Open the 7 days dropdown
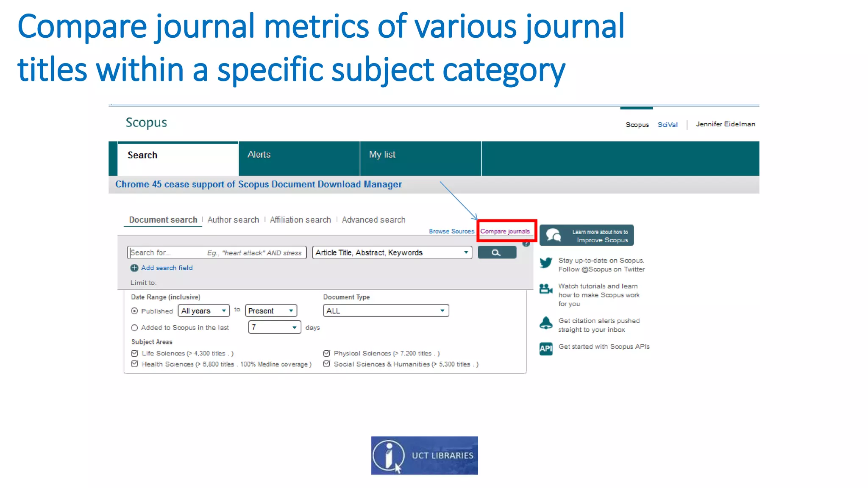868x488 pixels. [275, 327]
